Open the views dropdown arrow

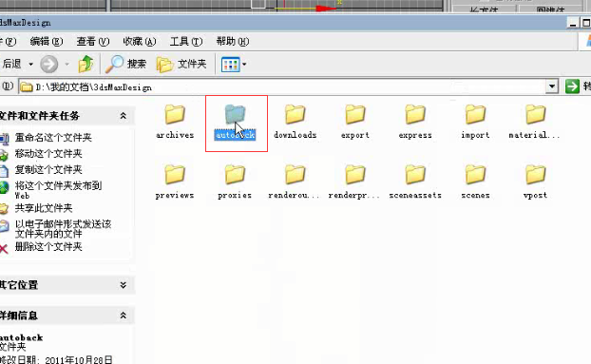pyautogui.click(x=244, y=65)
